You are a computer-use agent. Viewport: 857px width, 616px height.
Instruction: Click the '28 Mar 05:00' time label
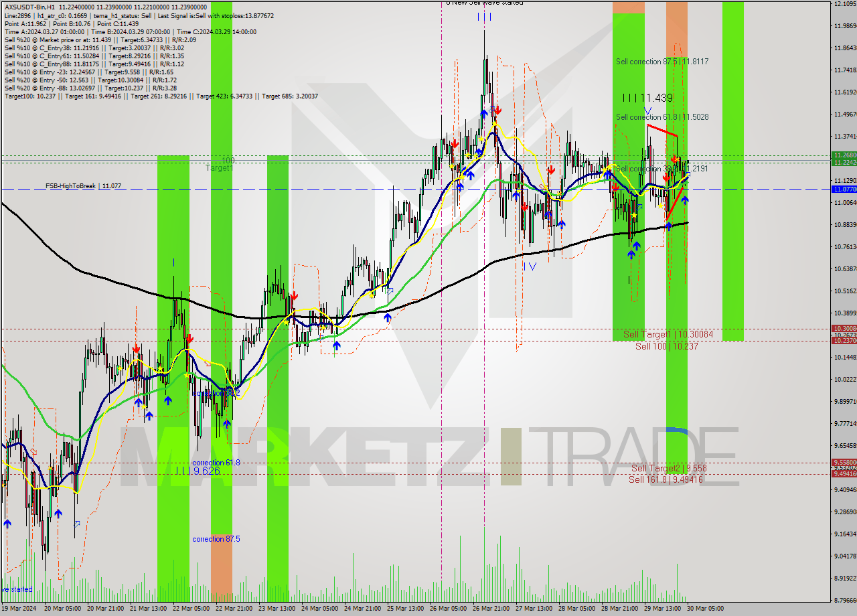(x=578, y=609)
